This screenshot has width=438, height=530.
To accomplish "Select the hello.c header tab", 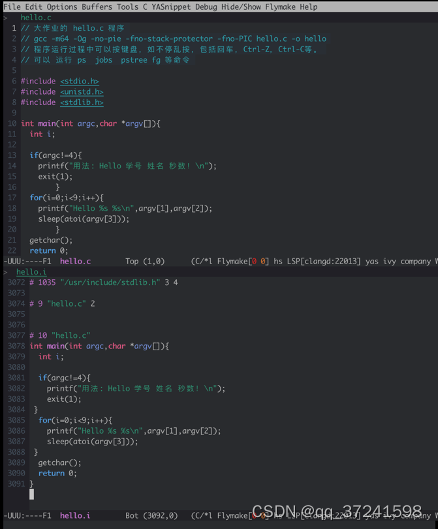I will [x=36, y=18].
